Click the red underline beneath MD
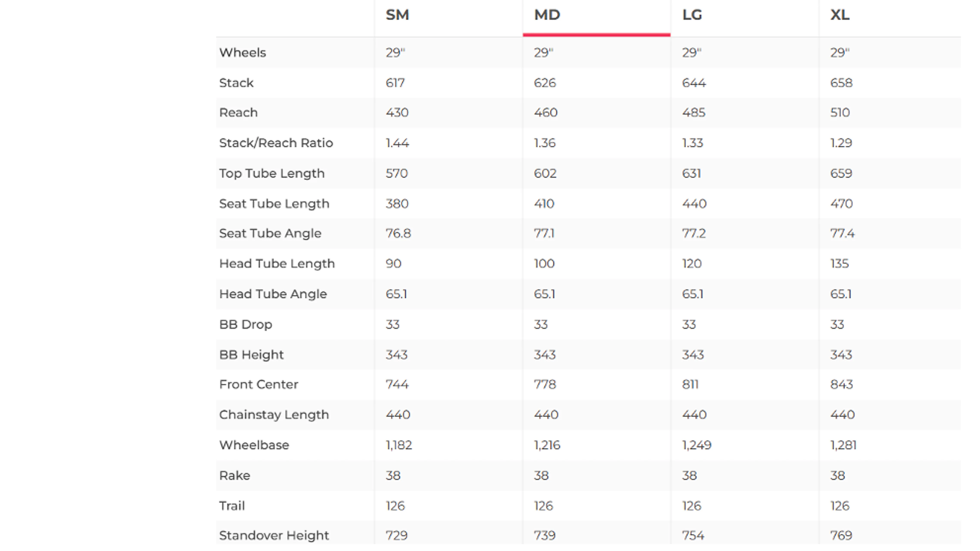This screenshot has height=551, width=980. (596, 35)
